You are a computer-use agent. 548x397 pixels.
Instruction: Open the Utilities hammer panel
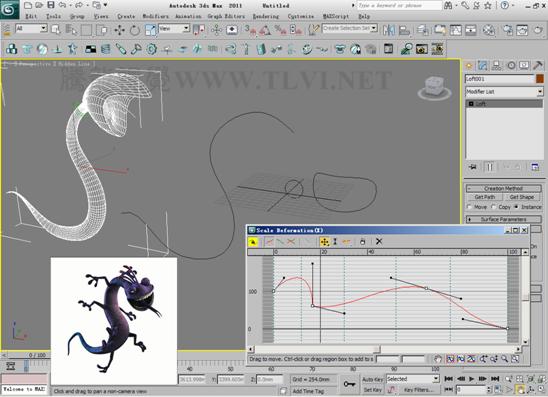pos(538,65)
